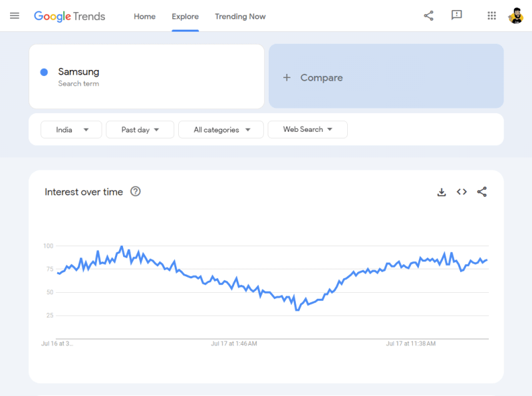The width and height of the screenshot is (532, 396).
Task: Go to the Home tab
Action: [x=144, y=16]
